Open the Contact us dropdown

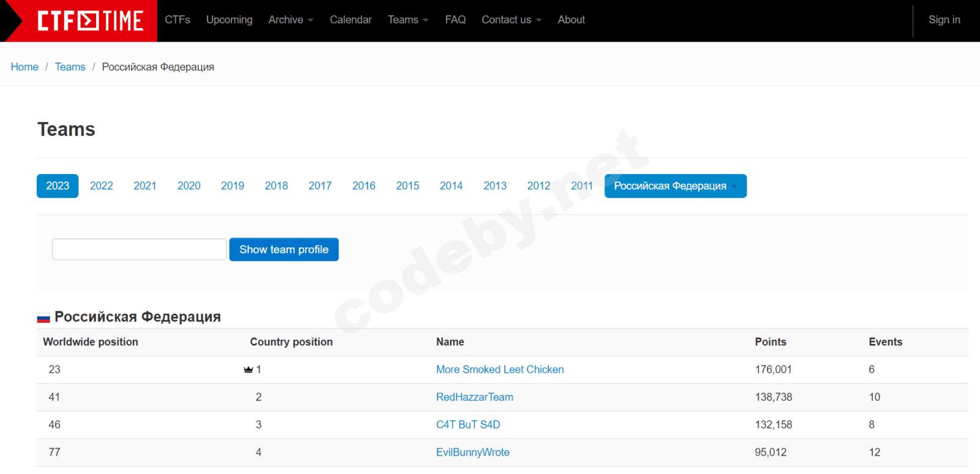point(511,20)
